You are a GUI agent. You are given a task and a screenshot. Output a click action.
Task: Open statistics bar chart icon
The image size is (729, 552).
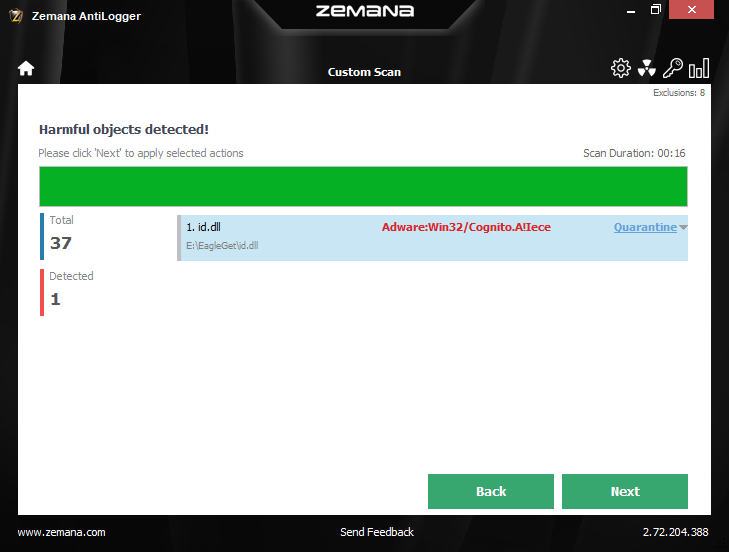click(699, 68)
